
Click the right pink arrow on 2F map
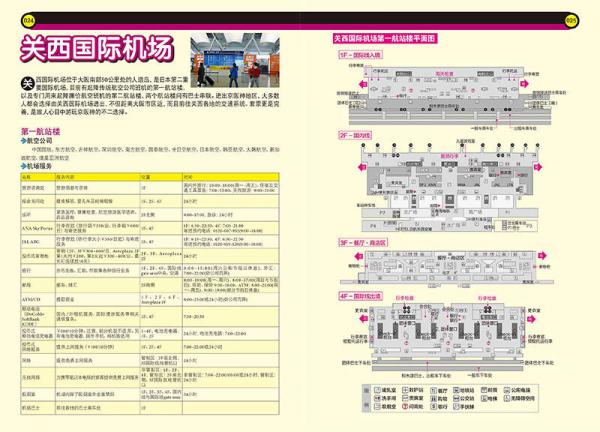click(x=538, y=167)
